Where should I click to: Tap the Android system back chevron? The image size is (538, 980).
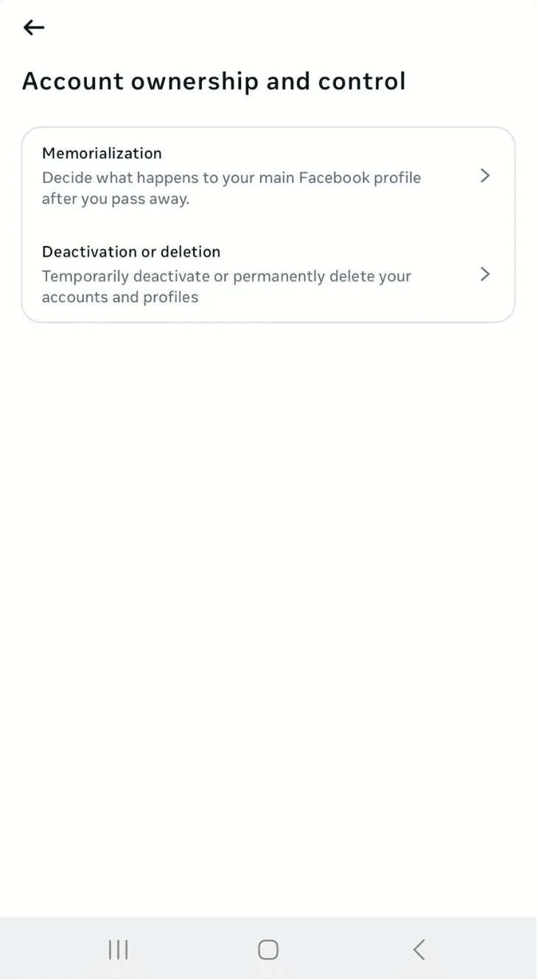[419, 949]
